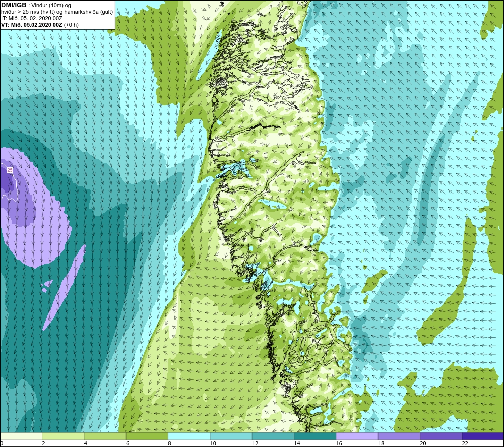Select the 0–2 m/s pale yellow color swatch

(21, 436)
